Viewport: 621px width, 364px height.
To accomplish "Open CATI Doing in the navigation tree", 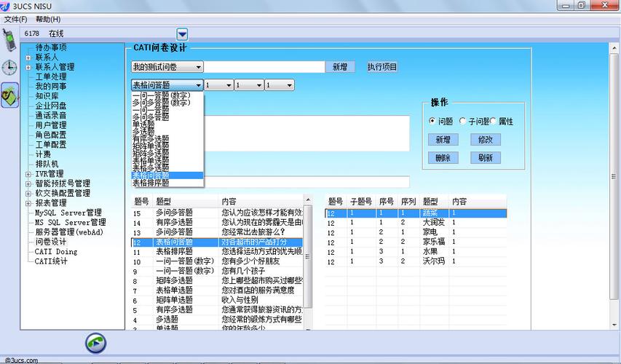I will coord(56,251).
